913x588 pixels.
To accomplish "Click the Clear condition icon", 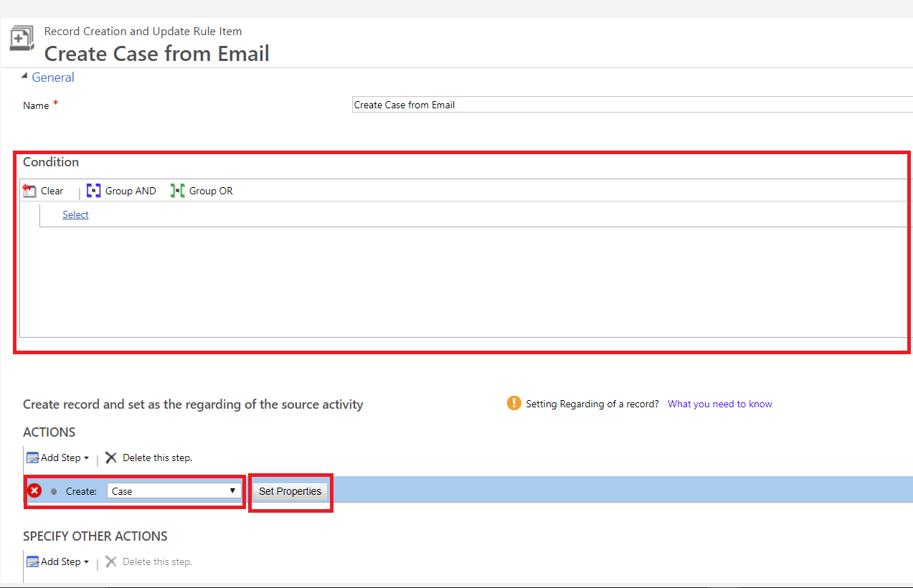I will 29,191.
